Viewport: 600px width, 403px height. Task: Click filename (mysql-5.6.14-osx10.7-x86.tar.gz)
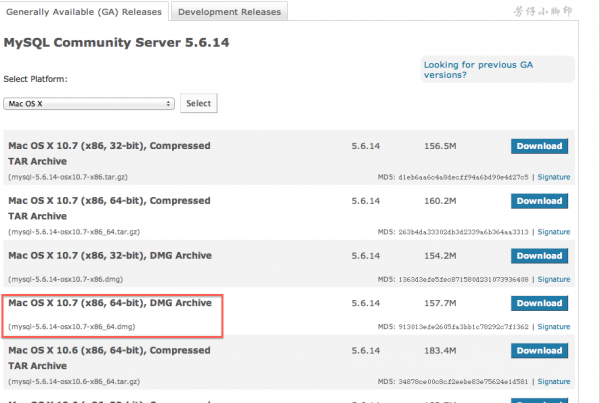68,177
